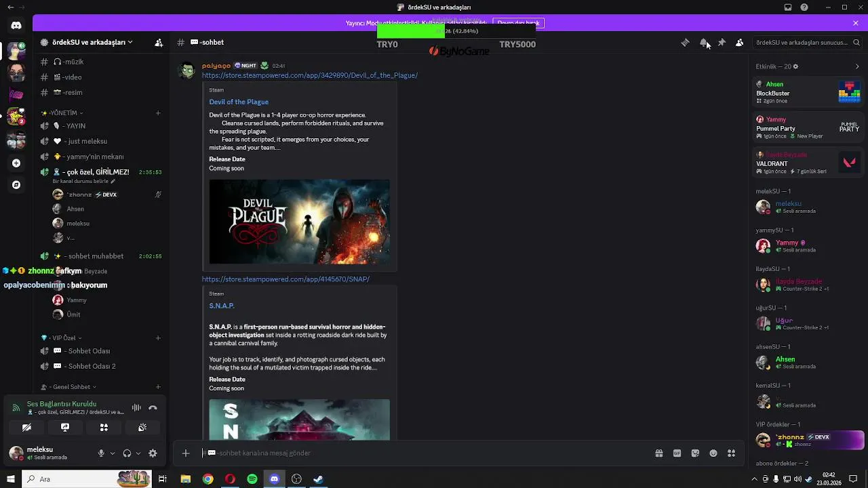Open Devil of the Plague Steam store URL
The image size is (868, 488).
pos(309,75)
